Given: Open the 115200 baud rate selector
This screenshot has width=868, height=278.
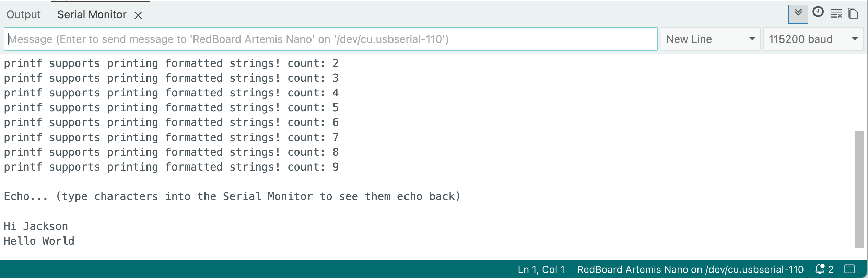Looking at the screenshot, I should pyautogui.click(x=813, y=39).
